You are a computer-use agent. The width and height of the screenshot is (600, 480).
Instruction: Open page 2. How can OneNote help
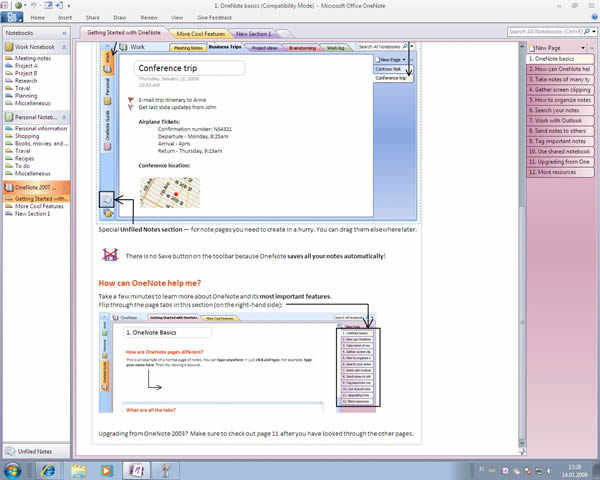[x=560, y=69]
